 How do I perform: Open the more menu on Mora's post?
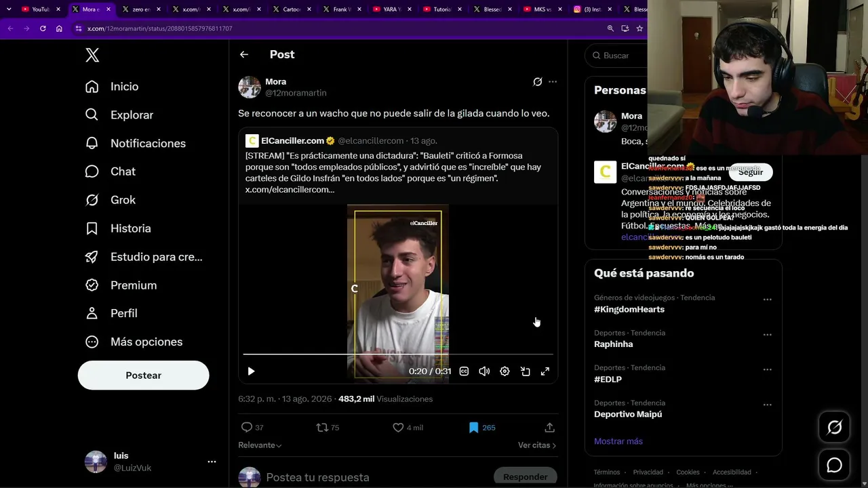tap(553, 82)
